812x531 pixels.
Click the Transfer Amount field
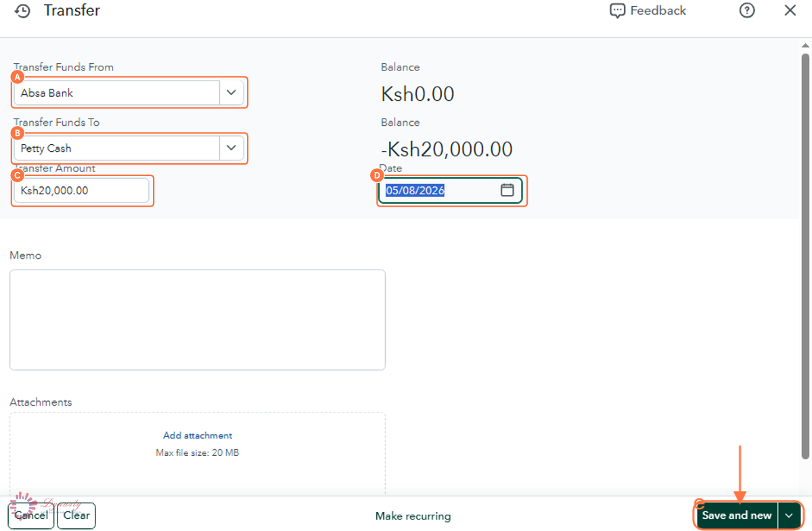point(81,190)
